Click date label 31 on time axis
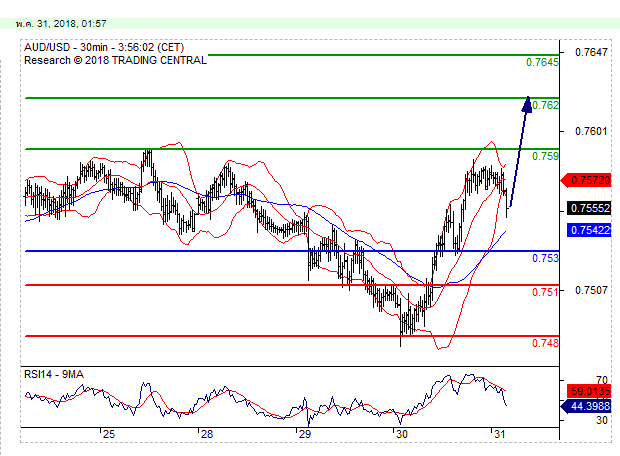 click(500, 434)
